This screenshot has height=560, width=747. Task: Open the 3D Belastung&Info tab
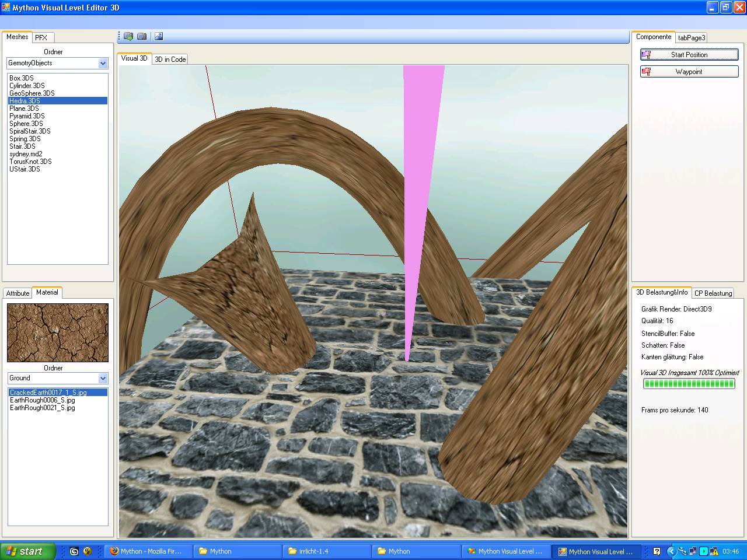tap(662, 292)
